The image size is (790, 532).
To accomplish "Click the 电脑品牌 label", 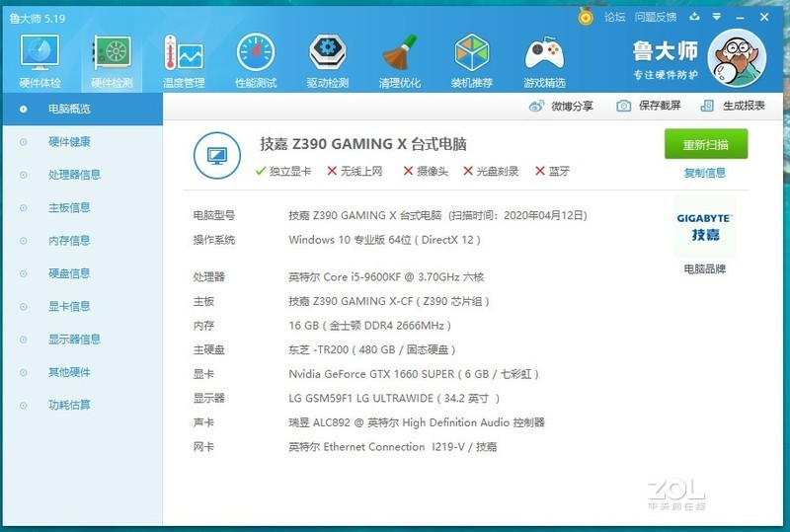I will coord(705,269).
